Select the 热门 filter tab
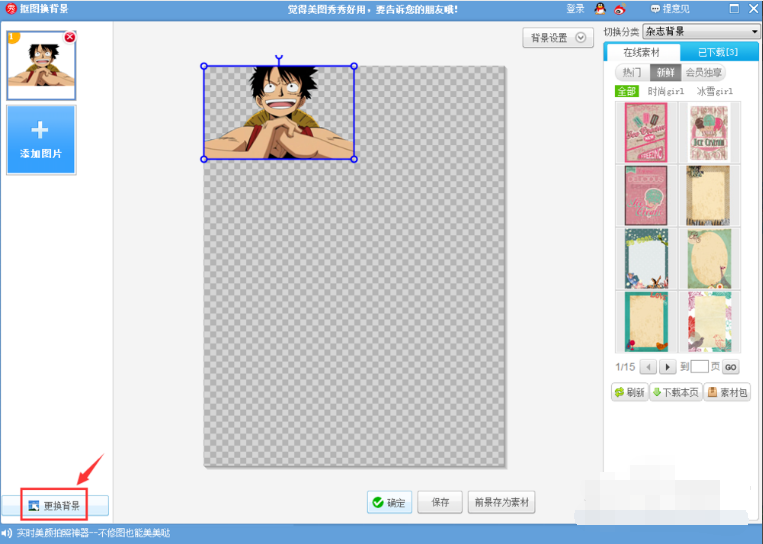The width and height of the screenshot is (763, 544). (x=632, y=73)
